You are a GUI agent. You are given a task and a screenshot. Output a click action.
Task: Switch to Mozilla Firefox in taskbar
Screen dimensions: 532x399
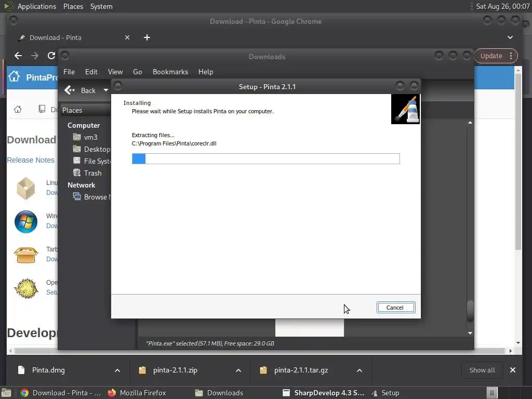pyautogui.click(x=137, y=393)
